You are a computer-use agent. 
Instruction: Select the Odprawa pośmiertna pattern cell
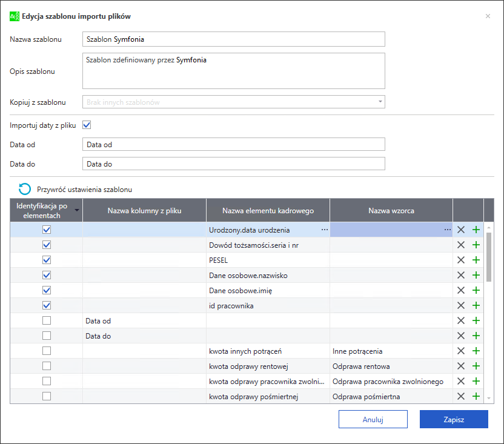pos(391,396)
